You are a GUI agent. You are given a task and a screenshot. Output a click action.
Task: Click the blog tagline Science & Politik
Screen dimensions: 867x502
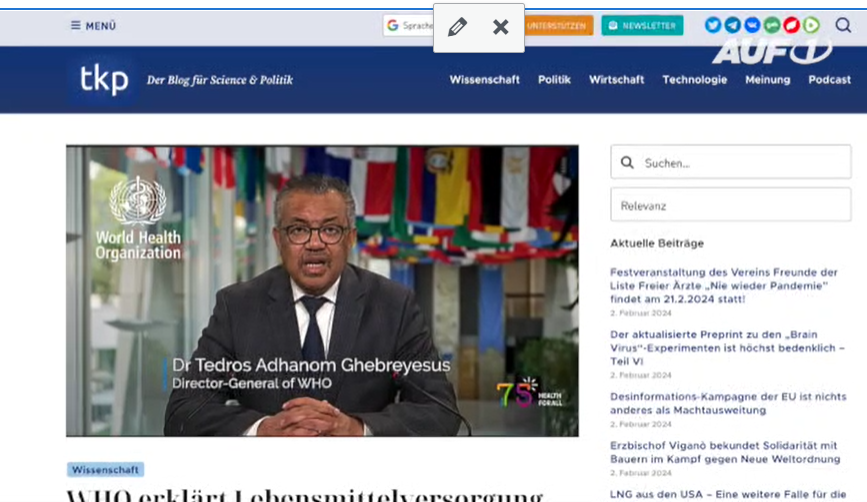pyautogui.click(x=220, y=80)
